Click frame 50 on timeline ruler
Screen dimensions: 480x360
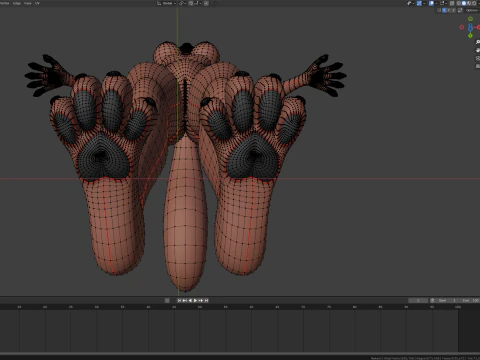(x=199, y=307)
